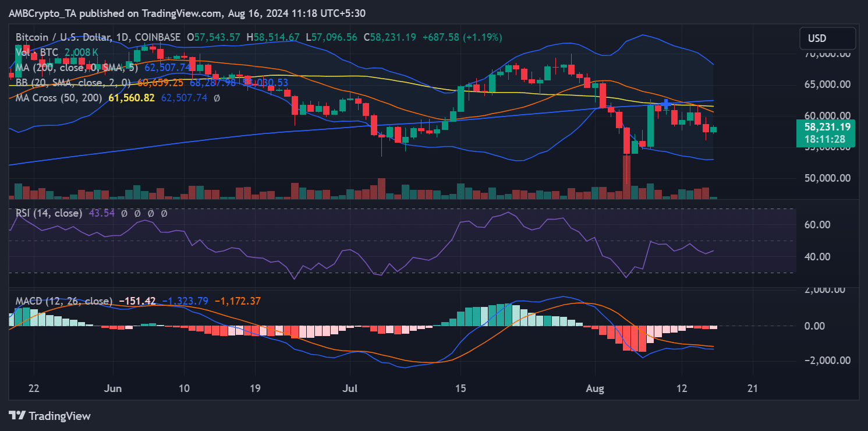Image resolution: width=868 pixels, height=431 pixels.
Task: Click the 70,000.00 price axis label
Action: point(827,54)
